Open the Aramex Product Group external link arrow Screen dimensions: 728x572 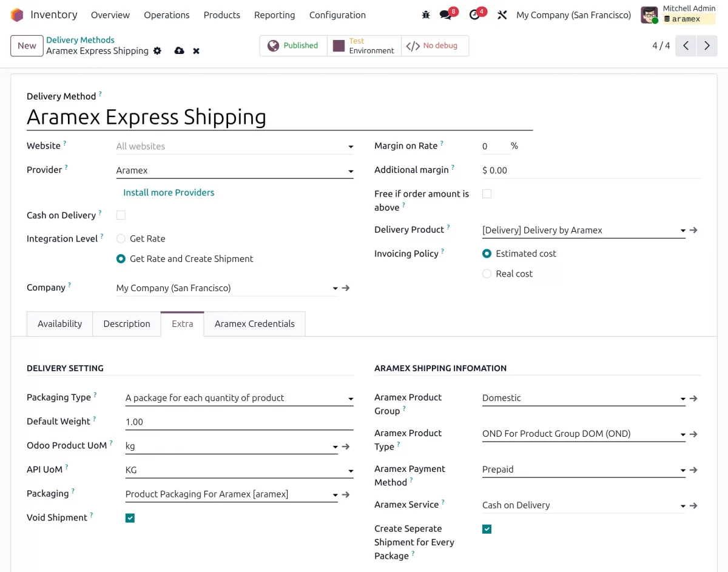694,399
